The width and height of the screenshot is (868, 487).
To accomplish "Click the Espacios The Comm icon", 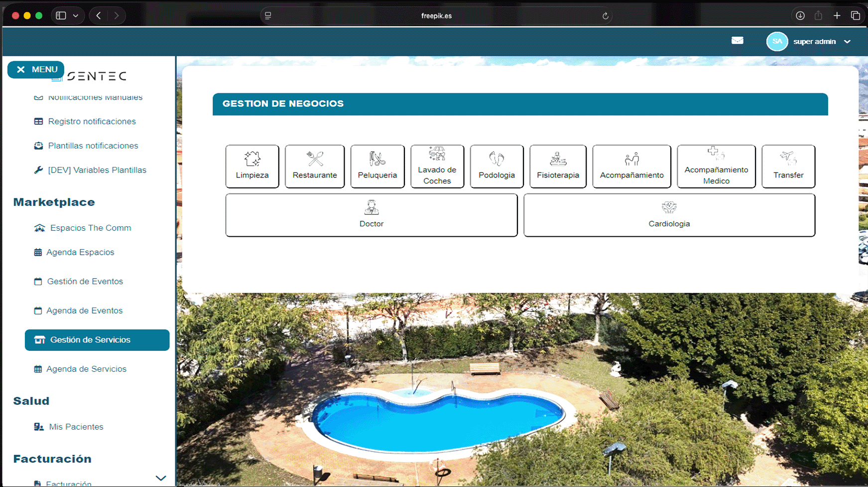I will 39,228.
